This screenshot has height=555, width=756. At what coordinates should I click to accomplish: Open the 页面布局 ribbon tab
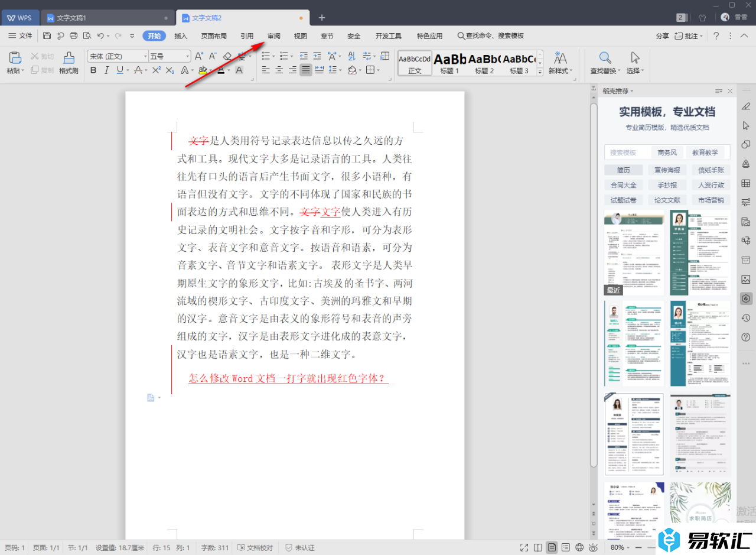214,36
